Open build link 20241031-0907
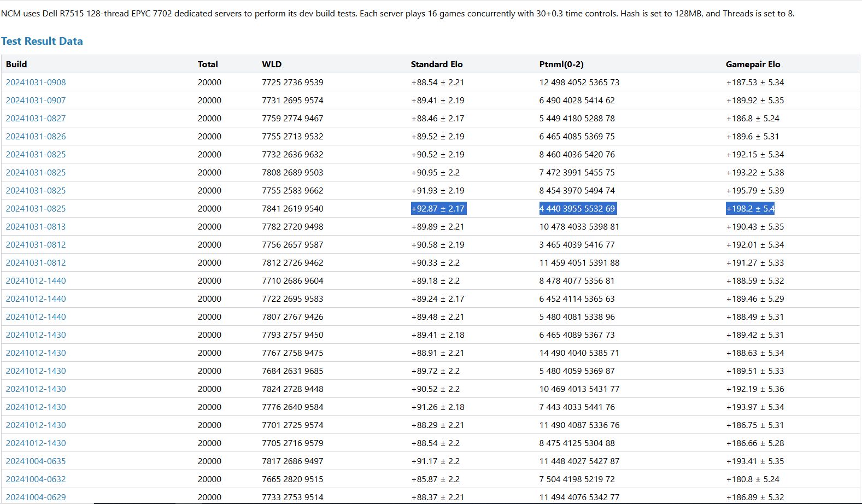Image resolution: width=862 pixels, height=504 pixels. tap(36, 100)
